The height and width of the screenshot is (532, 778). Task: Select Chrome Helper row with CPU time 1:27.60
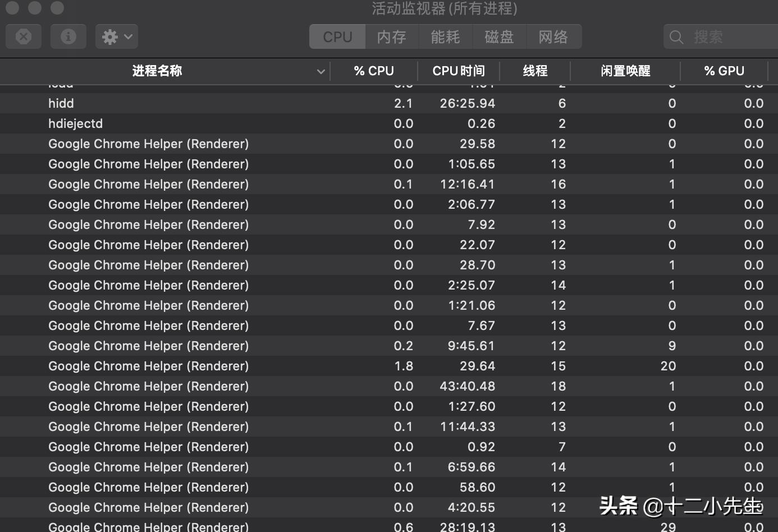(x=389, y=406)
